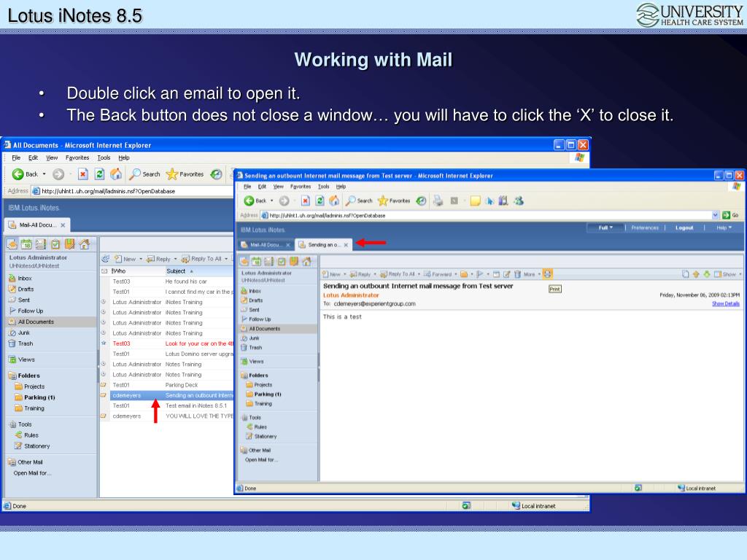Click the browser Home icon in the back All Documents window

tap(116, 174)
